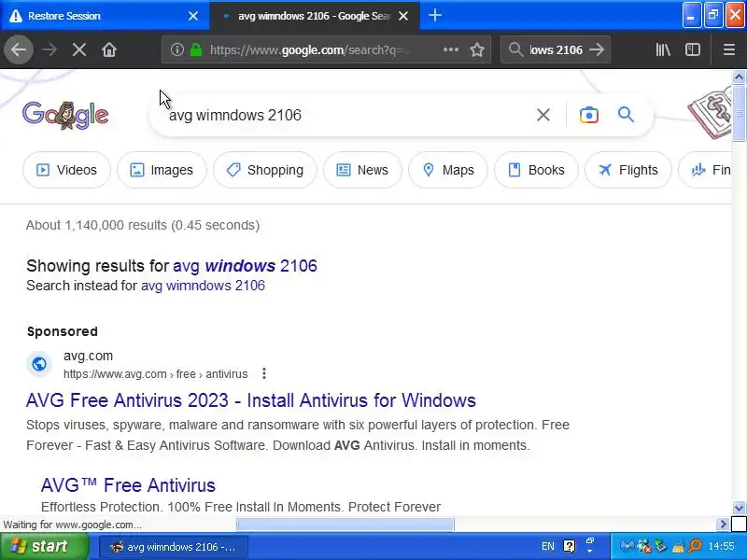Click the Sponsored label
The image size is (747, 560).
click(63, 331)
